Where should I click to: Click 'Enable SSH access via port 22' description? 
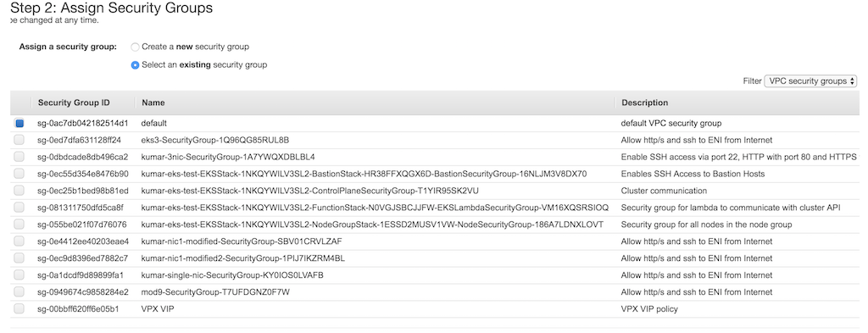point(739,157)
